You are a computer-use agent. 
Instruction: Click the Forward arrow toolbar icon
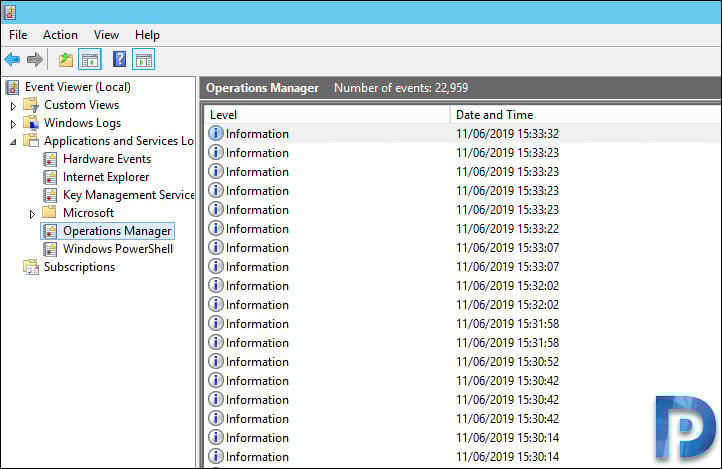(35, 59)
